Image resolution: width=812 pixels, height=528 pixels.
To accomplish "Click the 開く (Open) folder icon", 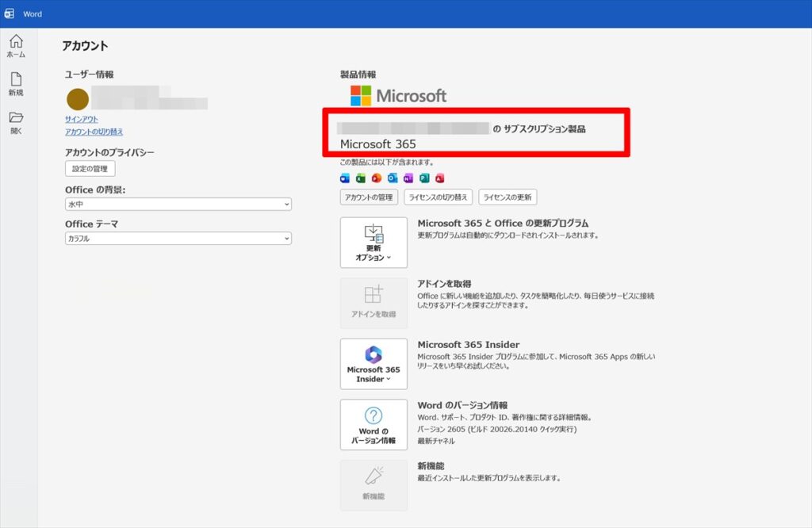I will click(x=16, y=123).
